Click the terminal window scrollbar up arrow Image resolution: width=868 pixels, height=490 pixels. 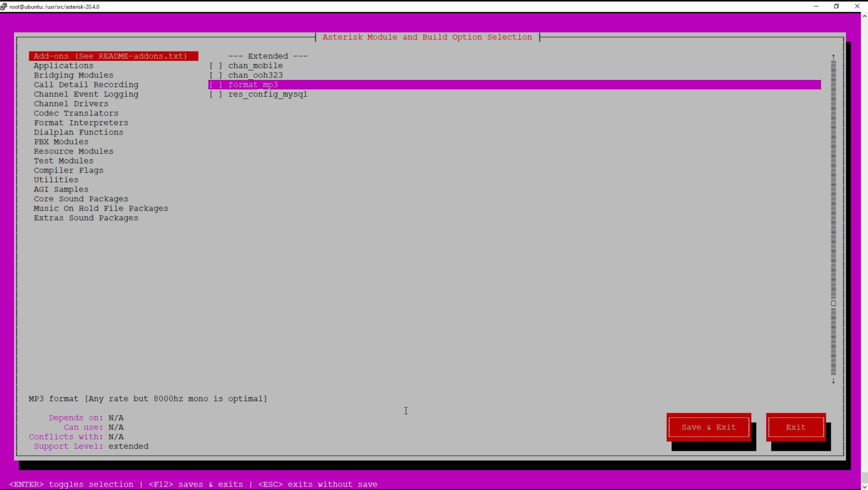click(x=865, y=16)
